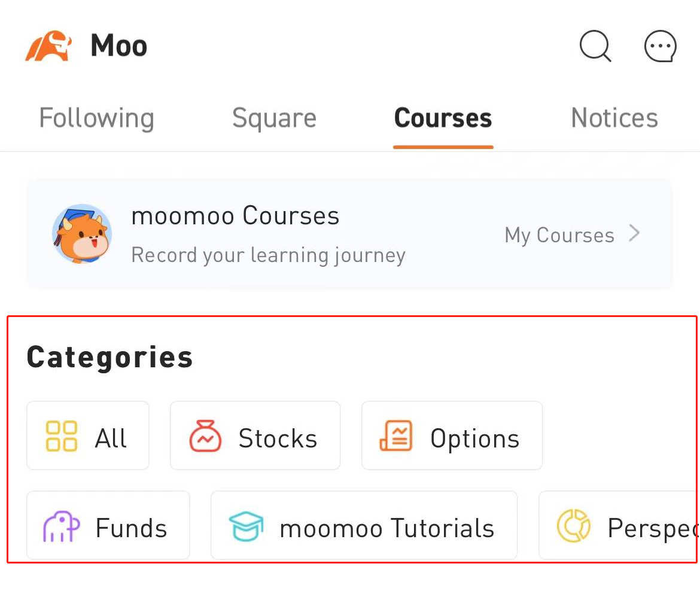700x594 pixels.
Task: Click the moomoo bull logo
Action: point(48,45)
